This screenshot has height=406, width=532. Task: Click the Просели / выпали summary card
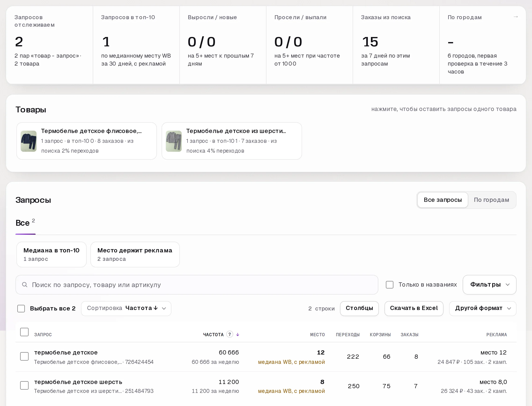(309, 45)
